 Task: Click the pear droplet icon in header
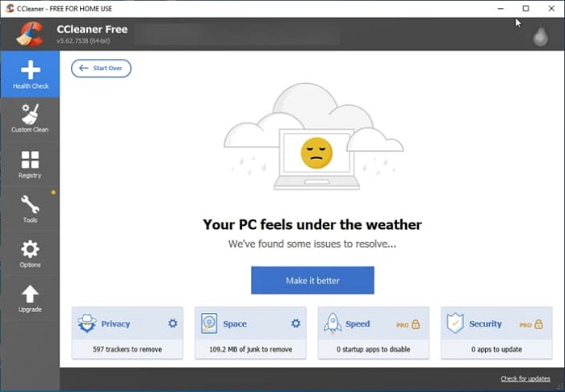pyautogui.click(x=540, y=37)
